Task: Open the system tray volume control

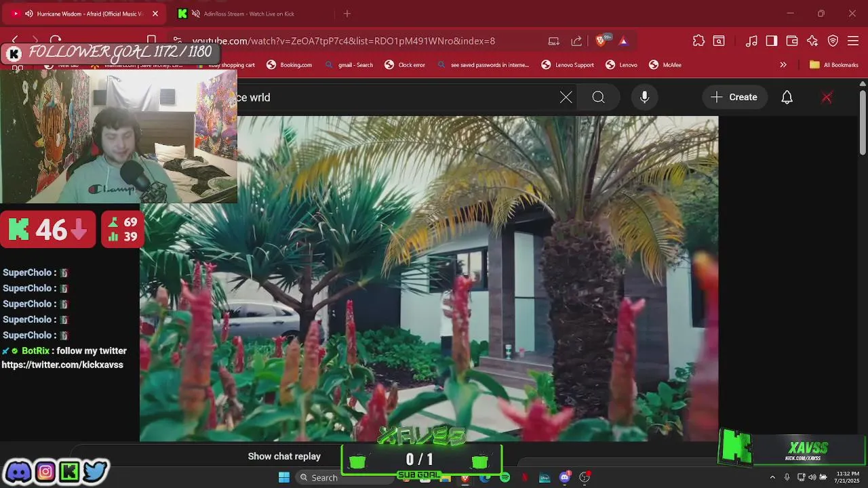Action: coord(812,478)
